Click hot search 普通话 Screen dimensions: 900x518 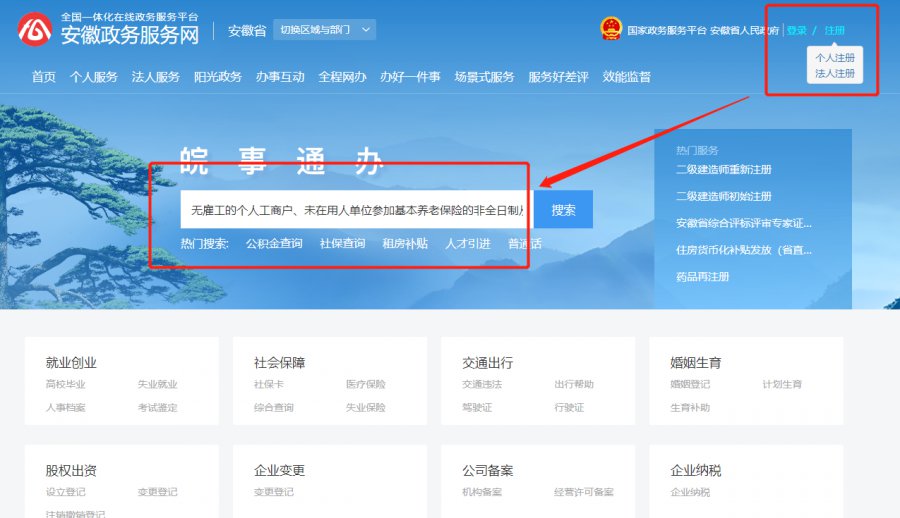525,243
